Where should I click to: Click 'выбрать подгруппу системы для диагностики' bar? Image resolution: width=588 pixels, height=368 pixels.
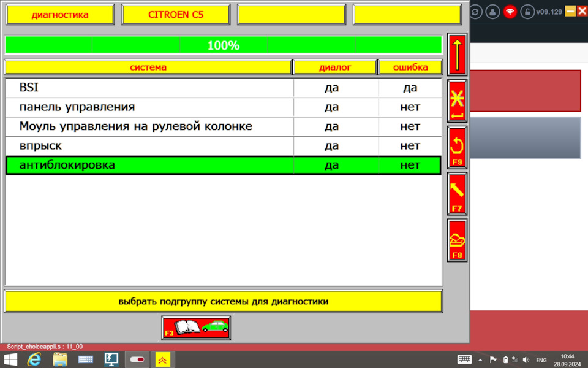224,301
